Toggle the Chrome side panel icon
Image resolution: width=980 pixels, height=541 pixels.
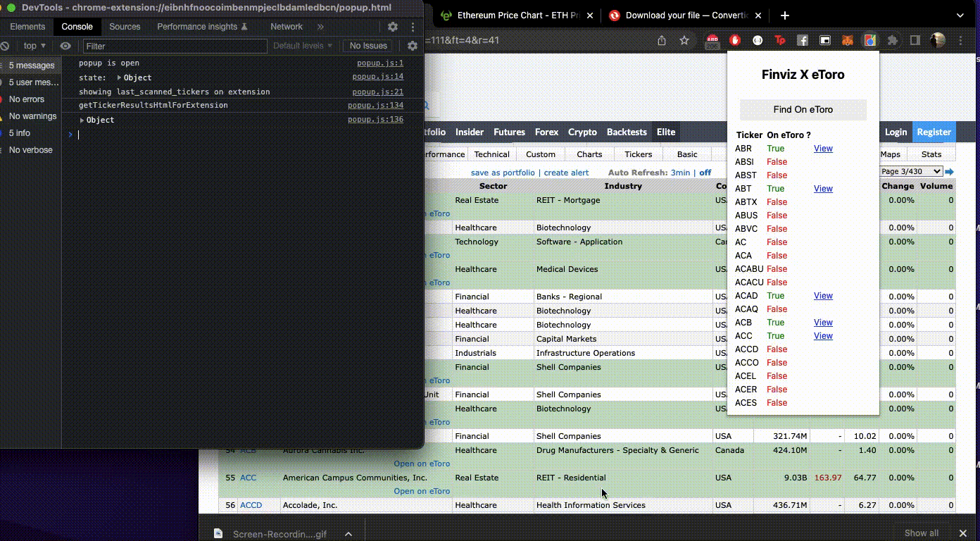[x=915, y=40]
